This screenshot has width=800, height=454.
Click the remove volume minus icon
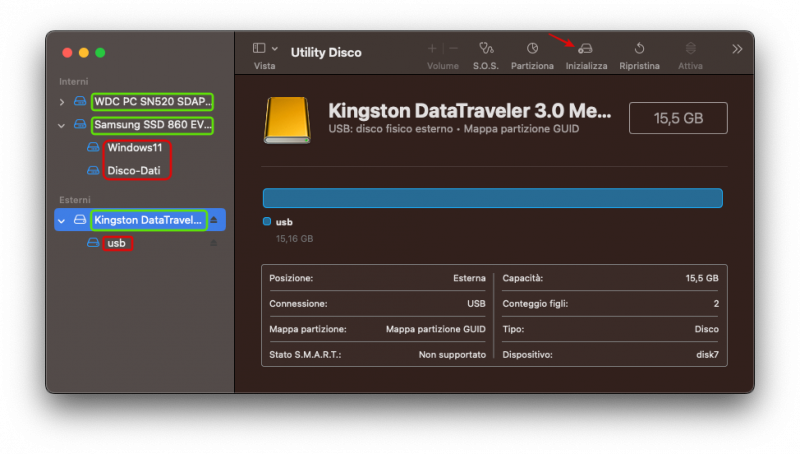pos(454,48)
